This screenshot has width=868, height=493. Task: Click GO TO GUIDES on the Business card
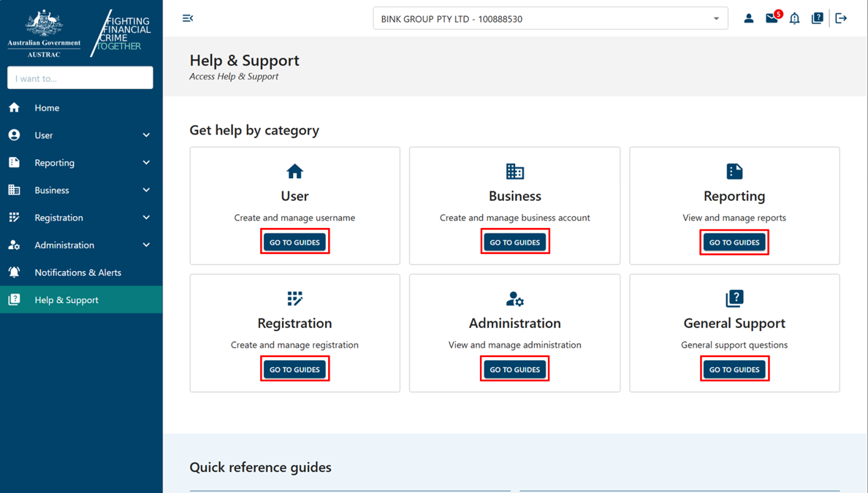(x=514, y=241)
